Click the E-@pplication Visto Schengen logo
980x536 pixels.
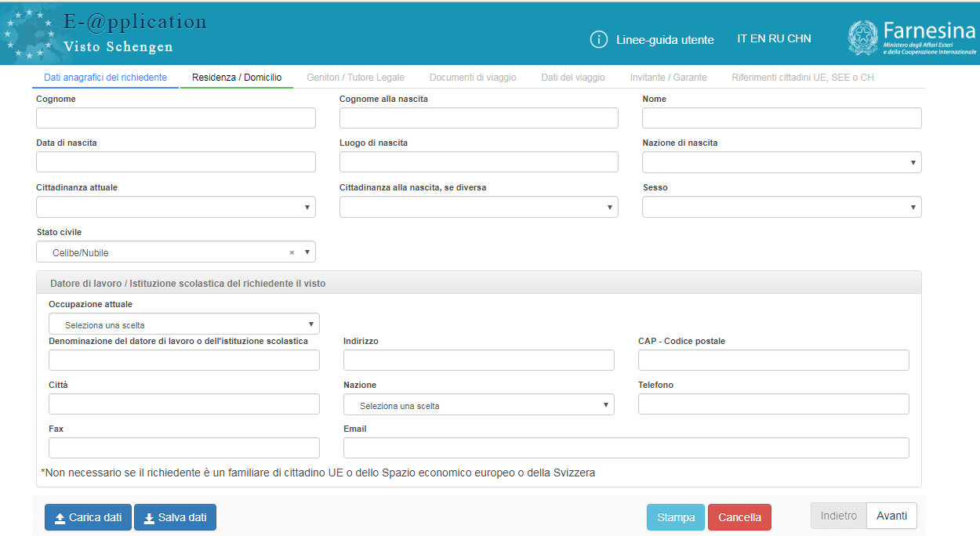pos(105,33)
